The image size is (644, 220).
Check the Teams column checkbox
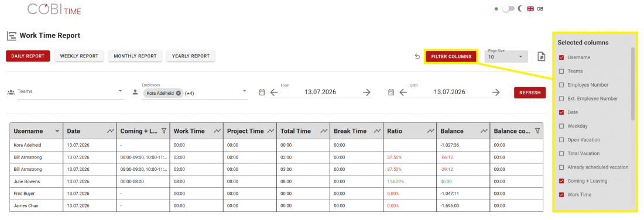561,71
